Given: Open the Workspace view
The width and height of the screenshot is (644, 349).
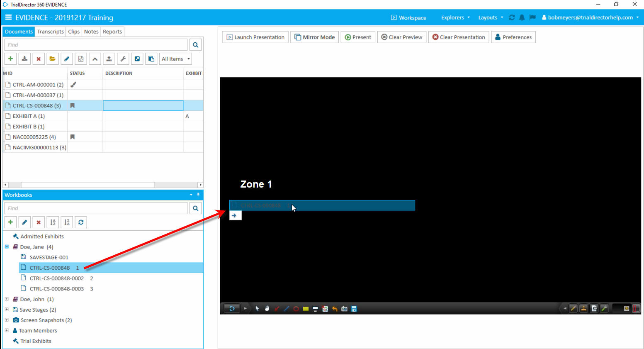Looking at the screenshot, I should point(408,17).
